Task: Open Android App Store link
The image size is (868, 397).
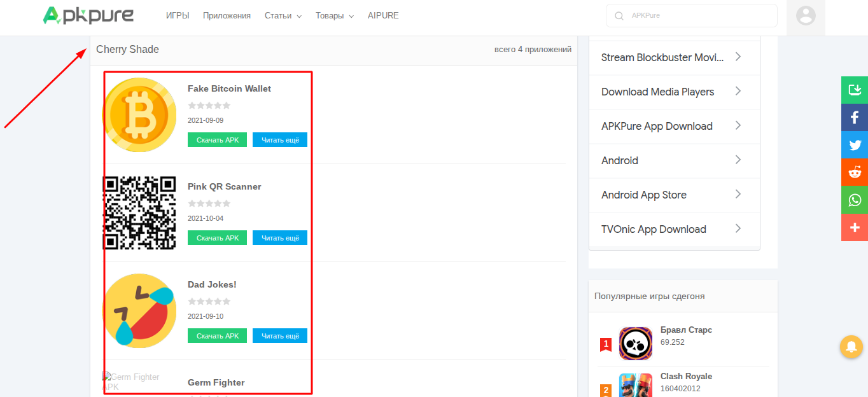Action: [x=644, y=195]
